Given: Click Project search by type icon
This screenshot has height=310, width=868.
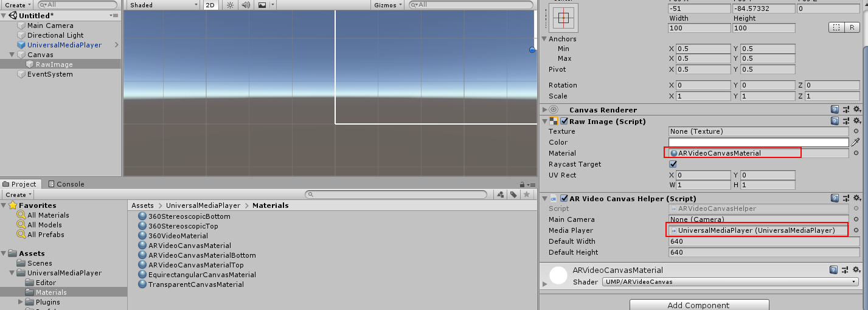Looking at the screenshot, I should pyautogui.click(x=501, y=195).
